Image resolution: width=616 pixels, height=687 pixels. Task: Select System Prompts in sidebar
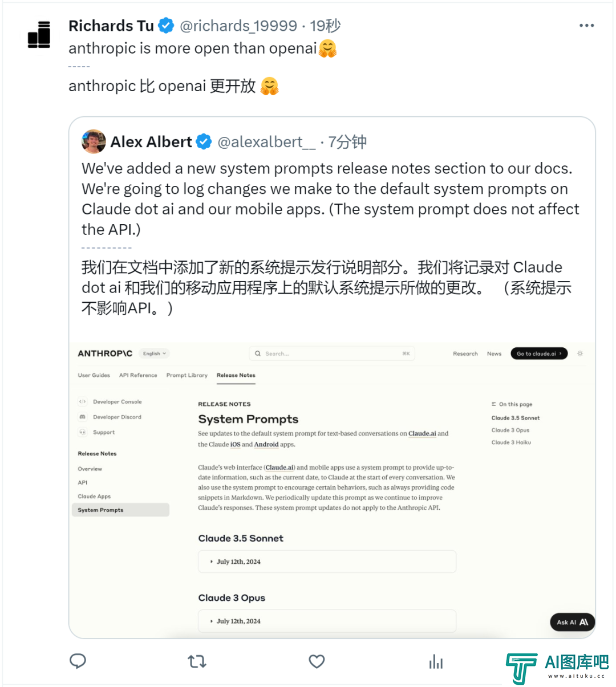pos(120,510)
